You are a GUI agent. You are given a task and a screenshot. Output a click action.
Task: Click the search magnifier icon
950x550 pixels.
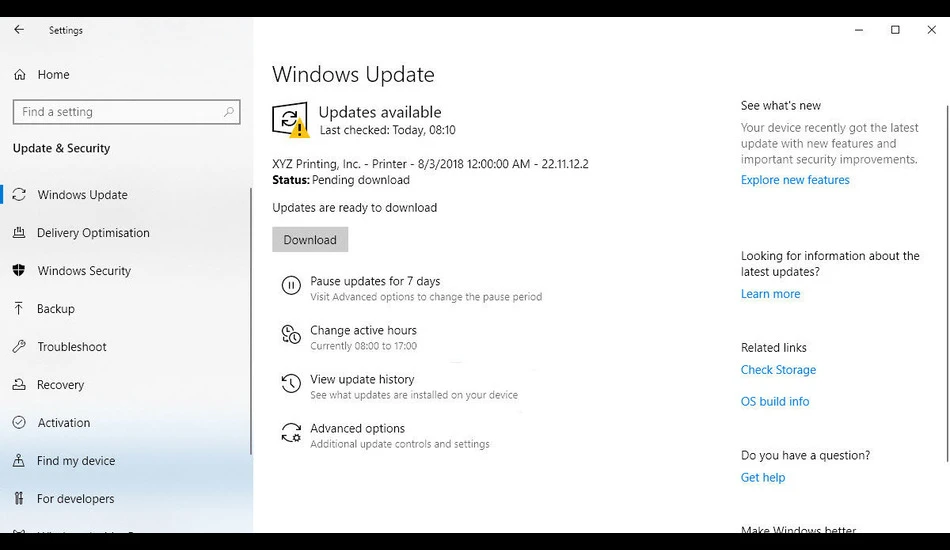[x=228, y=112]
